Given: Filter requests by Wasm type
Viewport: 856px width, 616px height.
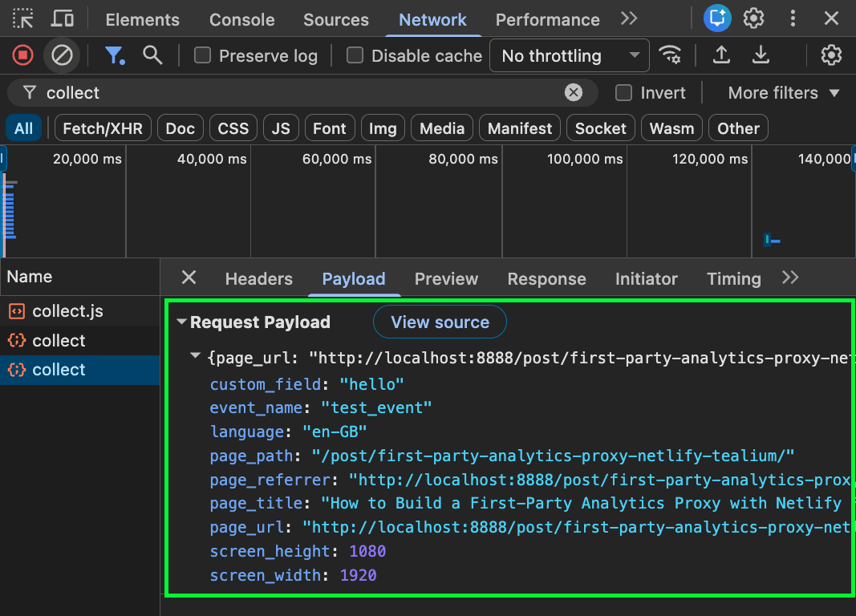Looking at the screenshot, I should 671,128.
